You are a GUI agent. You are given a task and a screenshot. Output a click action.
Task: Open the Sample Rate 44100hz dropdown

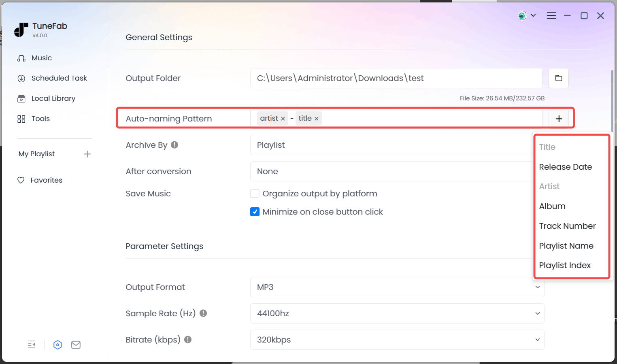(397, 313)
